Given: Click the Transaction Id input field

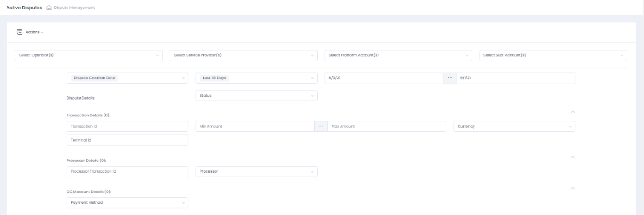Looking at the screenshot, I should (127, 126).
